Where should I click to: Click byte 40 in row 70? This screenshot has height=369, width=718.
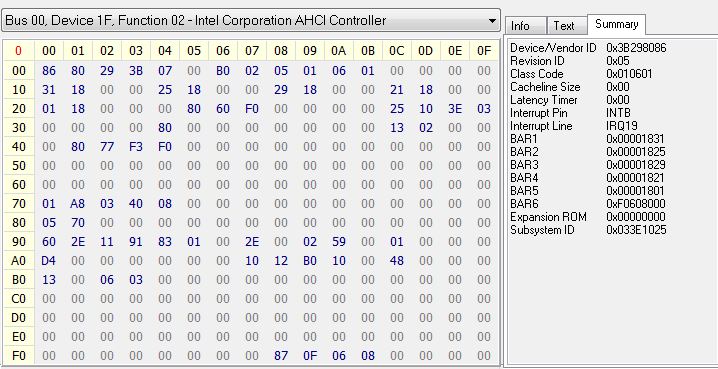(x=136, y=203)
